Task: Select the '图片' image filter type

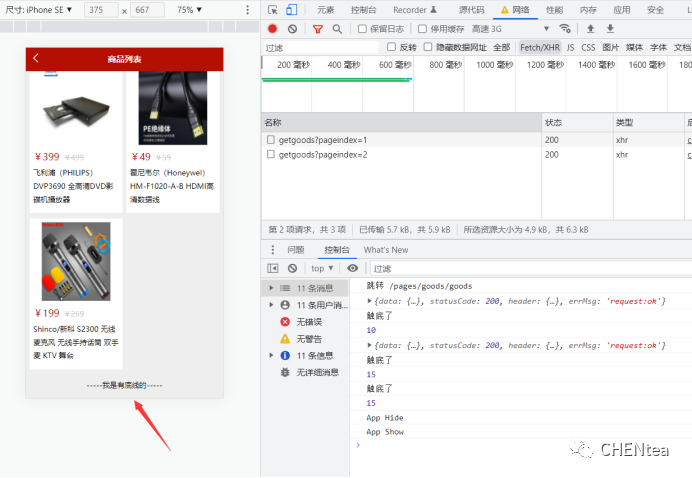Action: coord(610,47)
